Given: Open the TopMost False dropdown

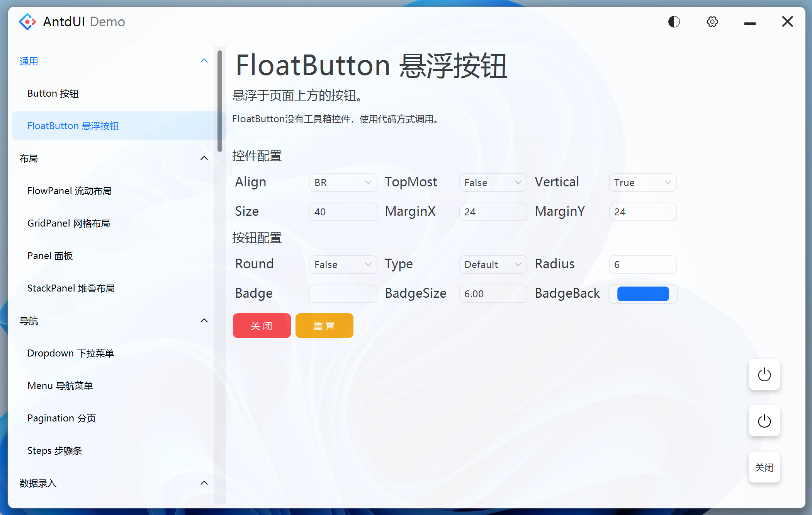Looking at the screenshot, I should click(x=493, y=182).
